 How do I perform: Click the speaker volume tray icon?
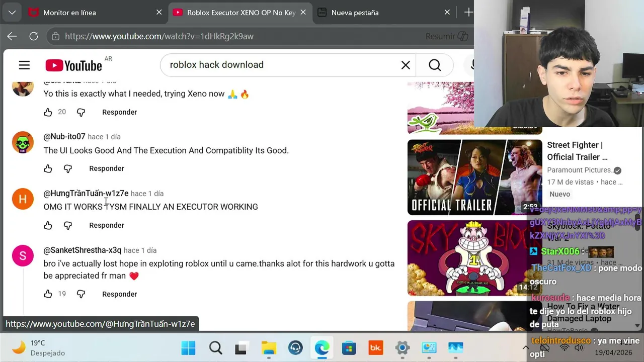tap(579, 347)
